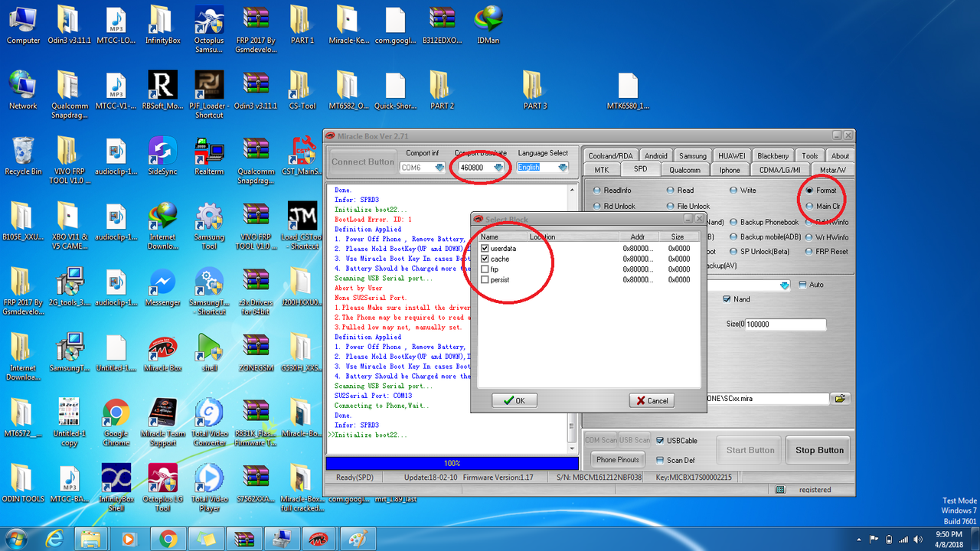
Task: Click the SCxx.mira file path field
Action: (x=767, y=399)
